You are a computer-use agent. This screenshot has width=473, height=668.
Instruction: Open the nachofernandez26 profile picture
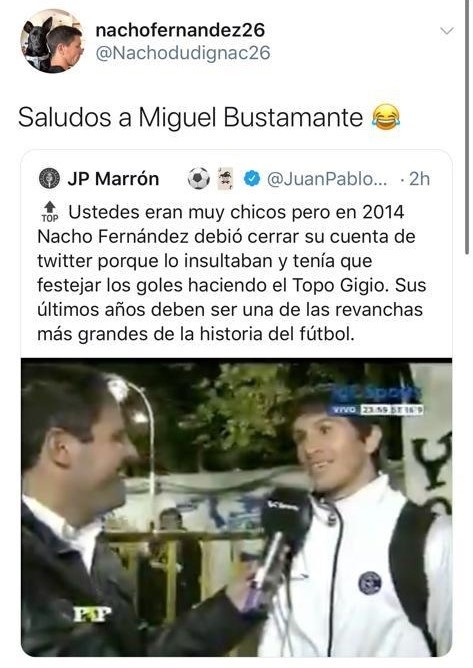[52, 41]
